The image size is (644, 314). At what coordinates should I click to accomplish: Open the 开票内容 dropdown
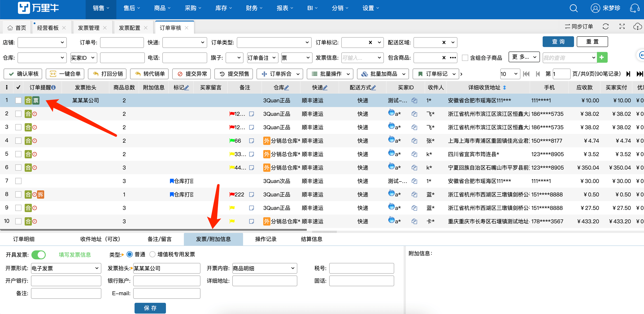(x=265, y=268)
